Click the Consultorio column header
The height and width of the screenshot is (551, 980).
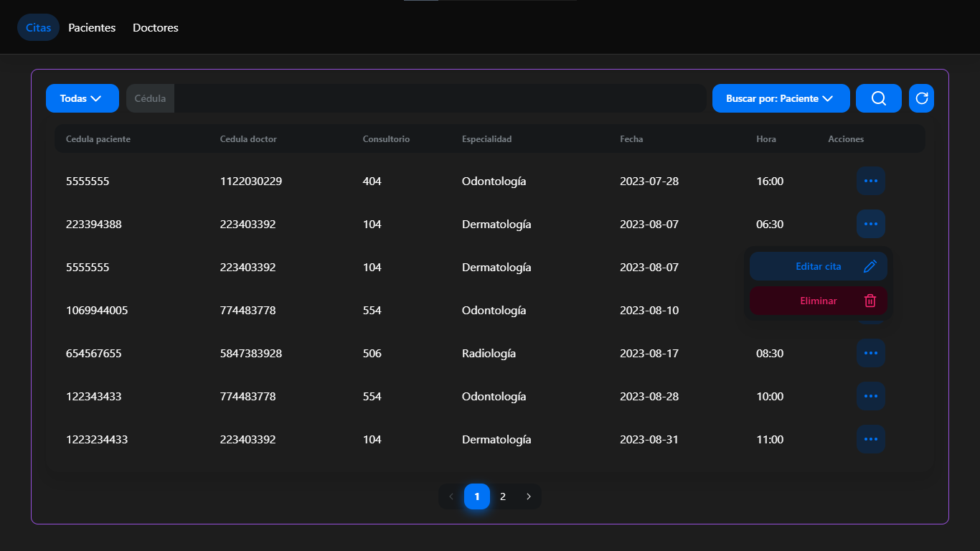386,139
